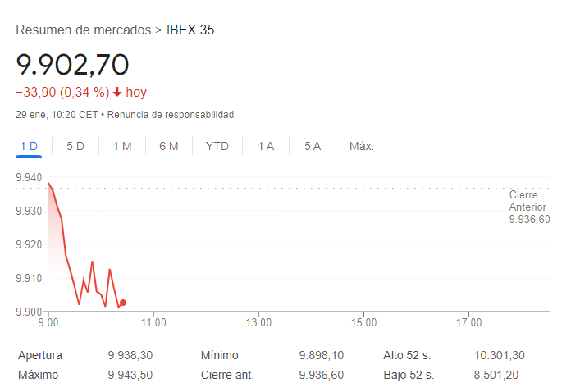This screenshot has width=580, height=392.
Task: Switch chart to 1 A range
Action: pyautogui.click(x=266, y=147)
